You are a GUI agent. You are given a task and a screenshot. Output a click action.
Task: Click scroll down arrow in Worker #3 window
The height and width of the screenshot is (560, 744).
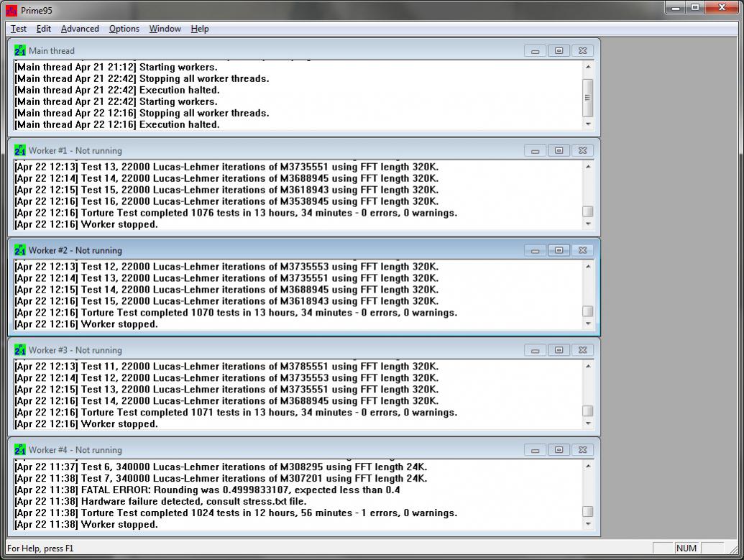pos(588,423)
